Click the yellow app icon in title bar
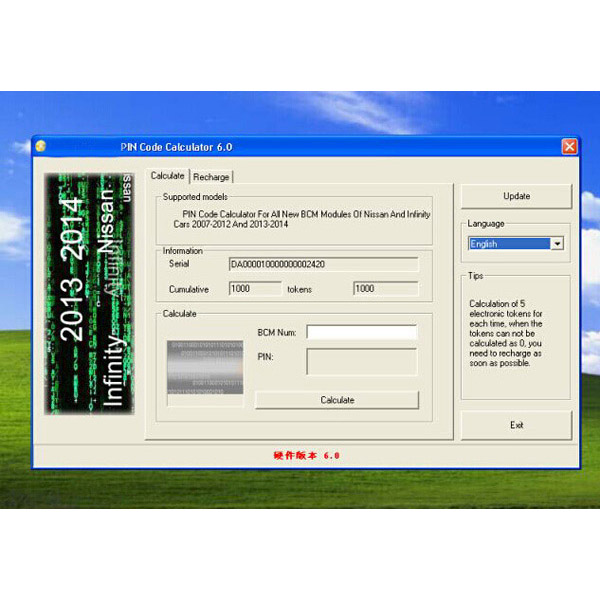Viewport: 600px width, 600px height. point(40,146)
